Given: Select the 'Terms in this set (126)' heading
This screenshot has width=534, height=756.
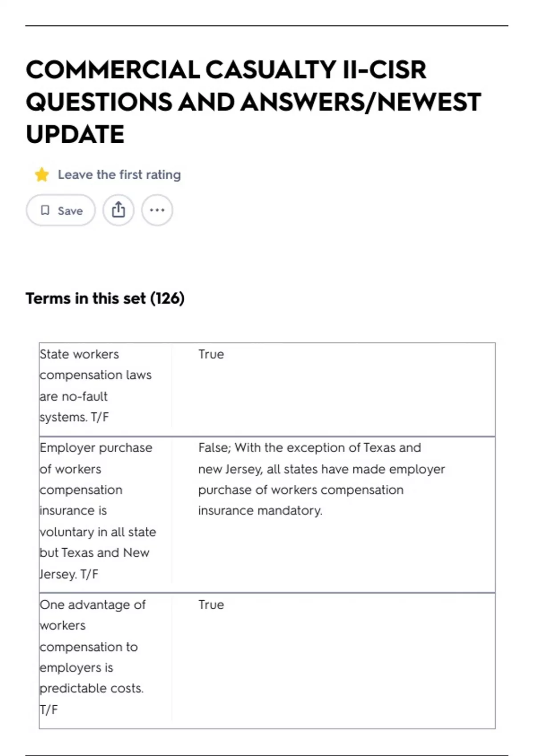Looking at the screenshot, I should coord(105,298).
